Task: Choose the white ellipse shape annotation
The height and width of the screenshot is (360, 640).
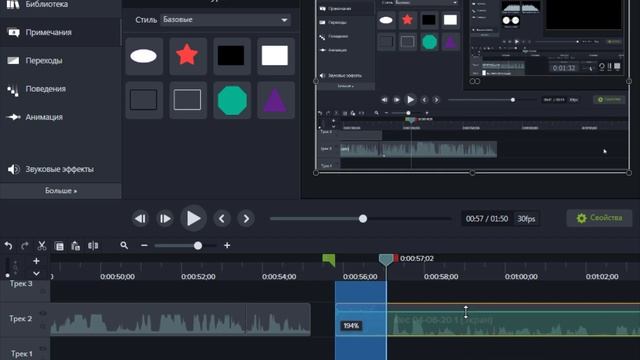Action: [144, 56]
